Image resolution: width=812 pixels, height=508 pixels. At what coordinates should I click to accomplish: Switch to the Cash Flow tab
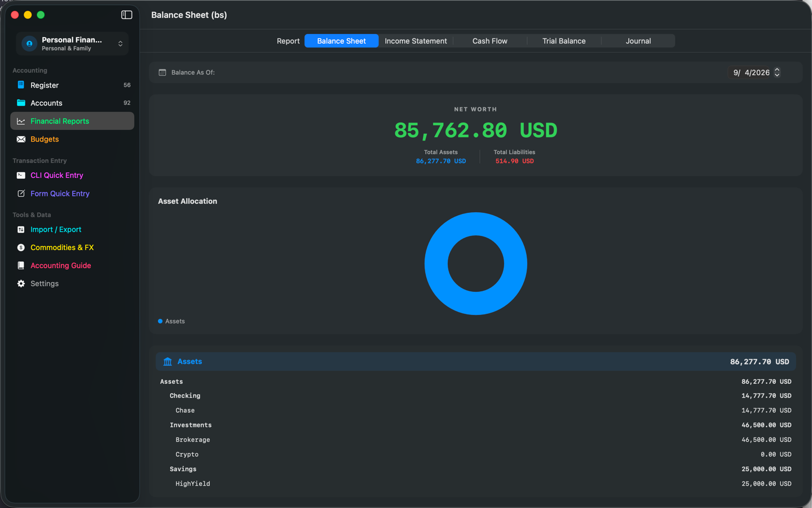click(x=489, y=41)
